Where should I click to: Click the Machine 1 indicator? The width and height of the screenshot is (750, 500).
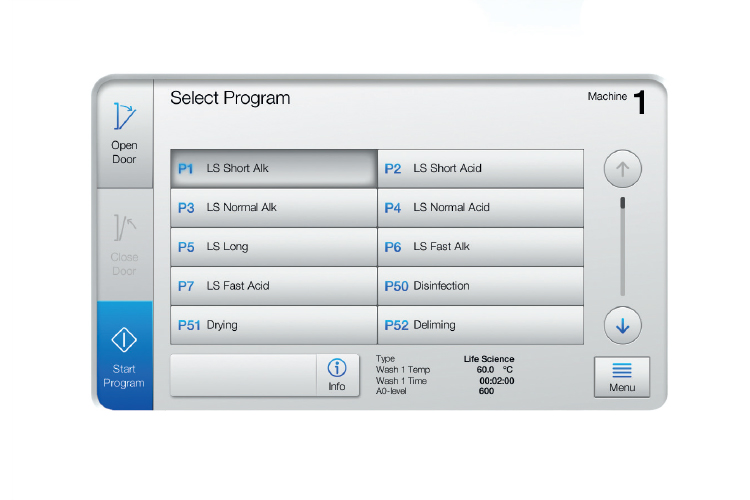(x=617, y=100)
